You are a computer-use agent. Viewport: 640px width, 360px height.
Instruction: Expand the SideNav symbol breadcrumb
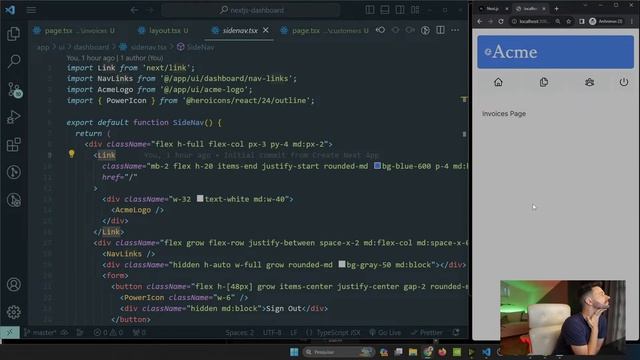click(196, 47)
